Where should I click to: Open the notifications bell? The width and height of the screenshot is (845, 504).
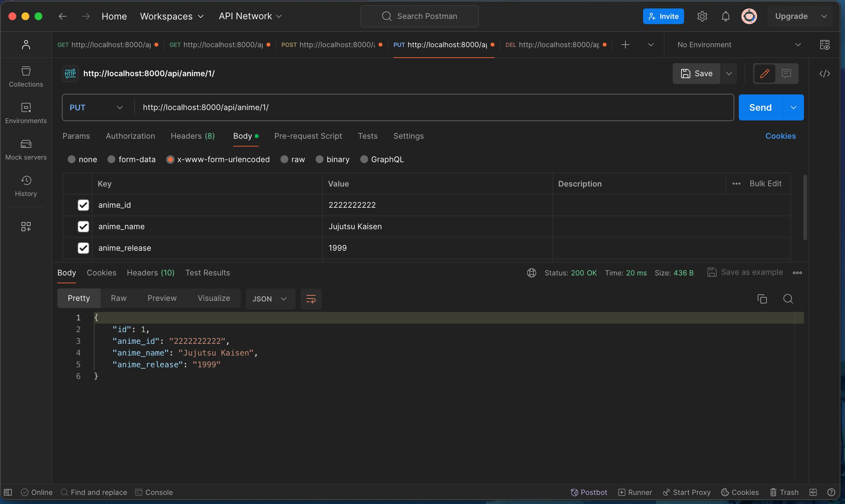725,16
